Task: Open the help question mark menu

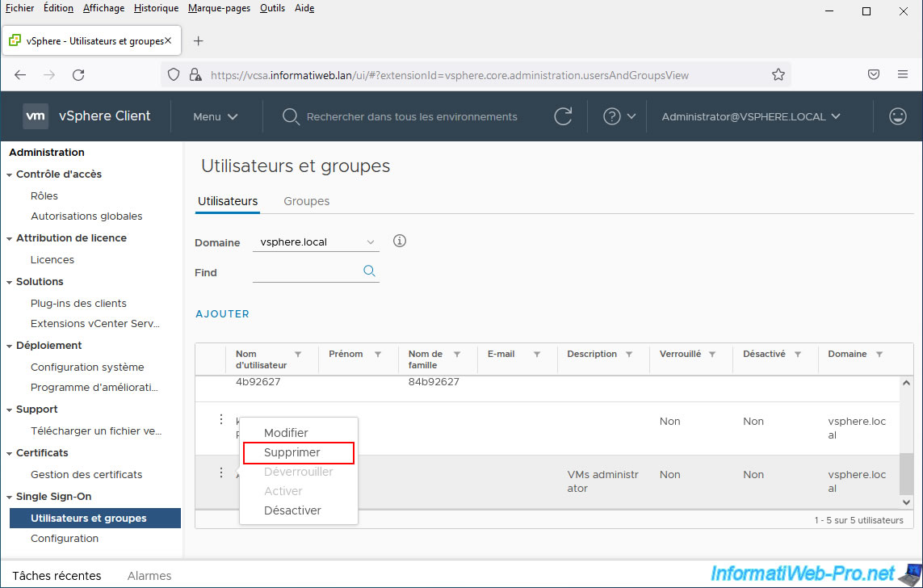Action: [x=619, y=116]
